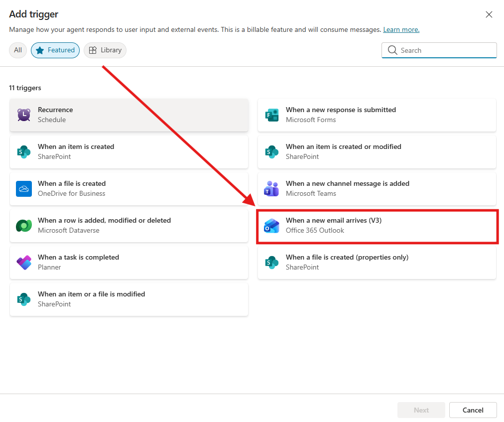504x422 pixels.
Task: Click the search magnifier icon
Action: coord(392,50)
